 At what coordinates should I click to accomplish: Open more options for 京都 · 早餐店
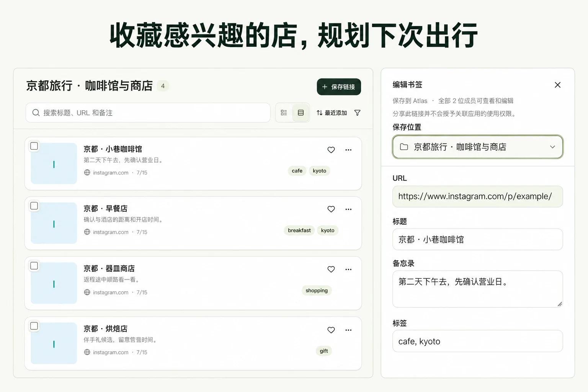tap(348, 209)
